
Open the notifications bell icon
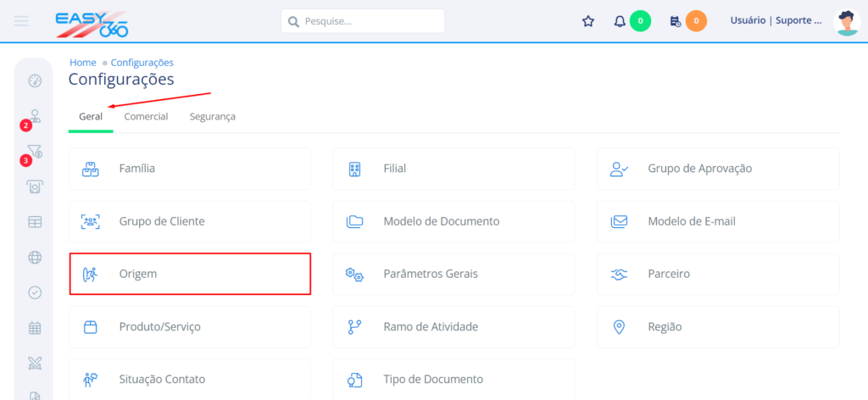click(620, 21)
